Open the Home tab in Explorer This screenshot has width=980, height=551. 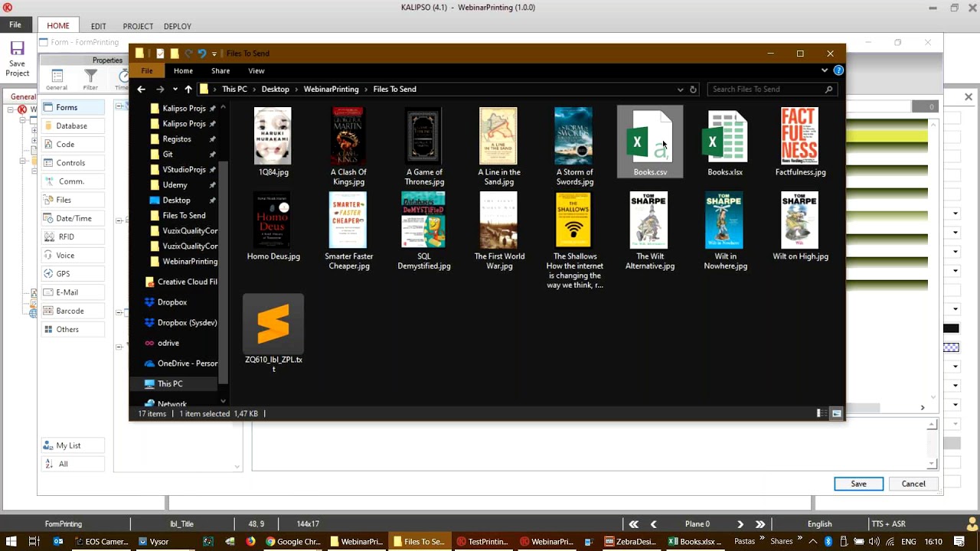(x=183, y=71)
